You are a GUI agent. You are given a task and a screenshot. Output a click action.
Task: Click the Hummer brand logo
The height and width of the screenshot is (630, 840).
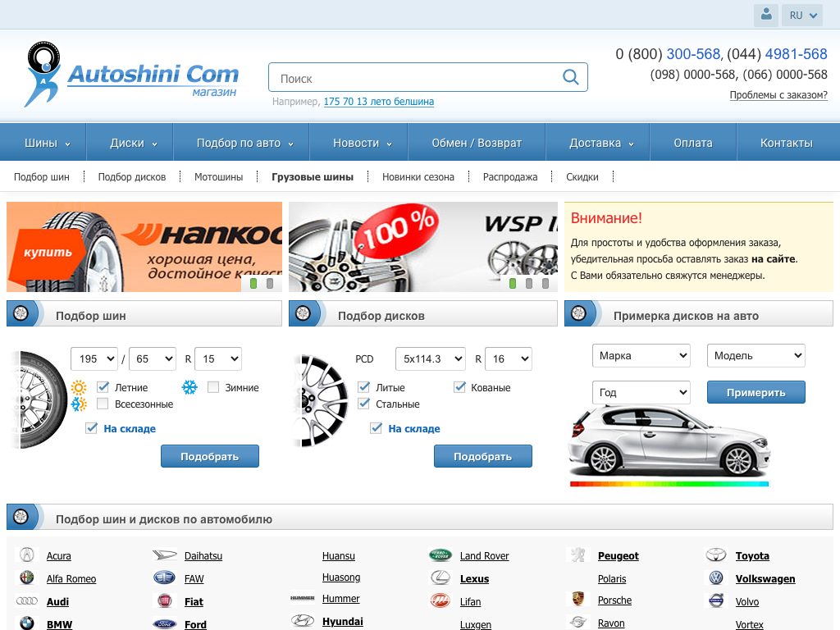pyautogui.click(x=302, y=598)
